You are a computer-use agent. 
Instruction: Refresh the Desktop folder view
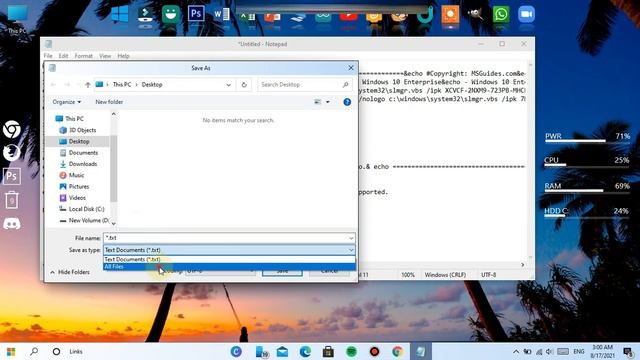click(x=244, y=84)
